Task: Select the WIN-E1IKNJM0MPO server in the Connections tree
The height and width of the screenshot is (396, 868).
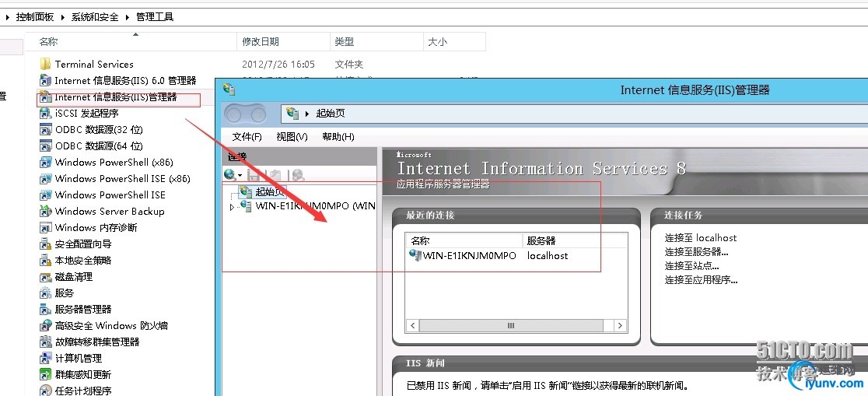Action: 316,206
